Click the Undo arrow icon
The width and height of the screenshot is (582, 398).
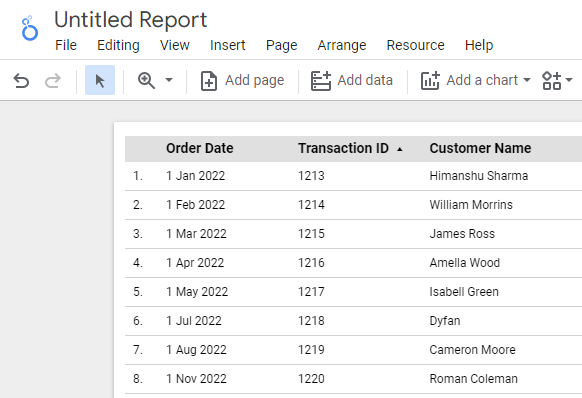point(21,81)
